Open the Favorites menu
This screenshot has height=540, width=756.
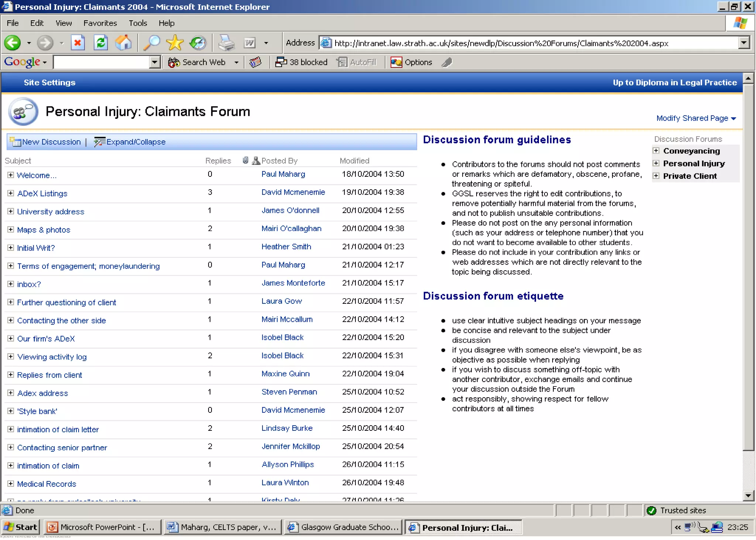pyautogui.click(x=100, y=23)
